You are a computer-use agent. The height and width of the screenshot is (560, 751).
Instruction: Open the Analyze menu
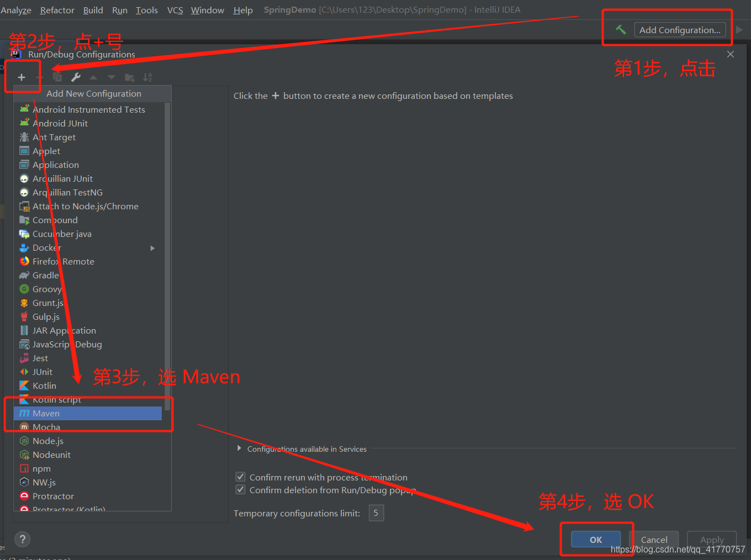click(16, 10)
